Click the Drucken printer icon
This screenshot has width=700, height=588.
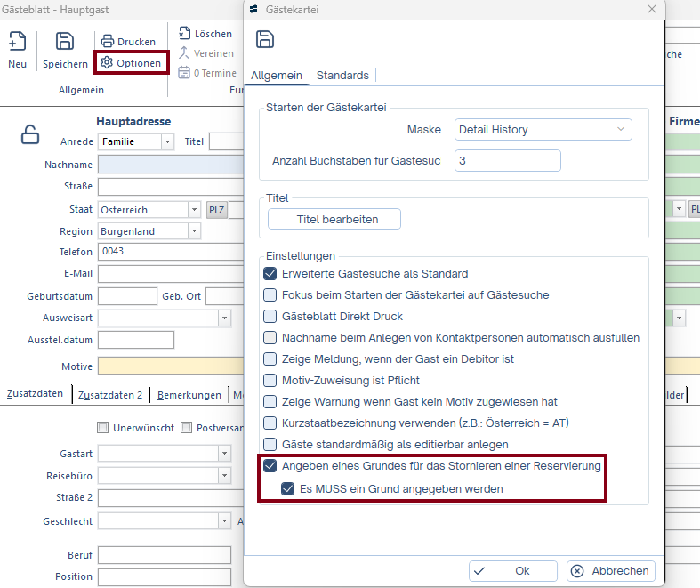click(x=107, y=42)
